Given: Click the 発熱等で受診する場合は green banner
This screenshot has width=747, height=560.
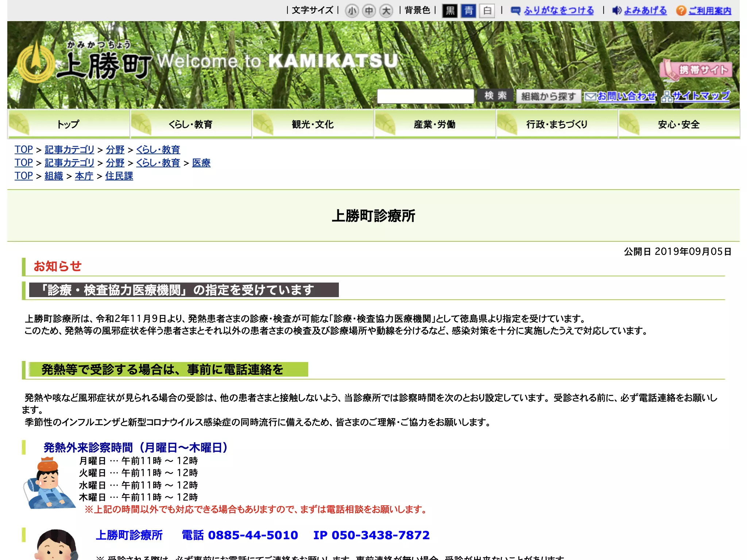Looking at the screenshot, I should pos(169,369).
